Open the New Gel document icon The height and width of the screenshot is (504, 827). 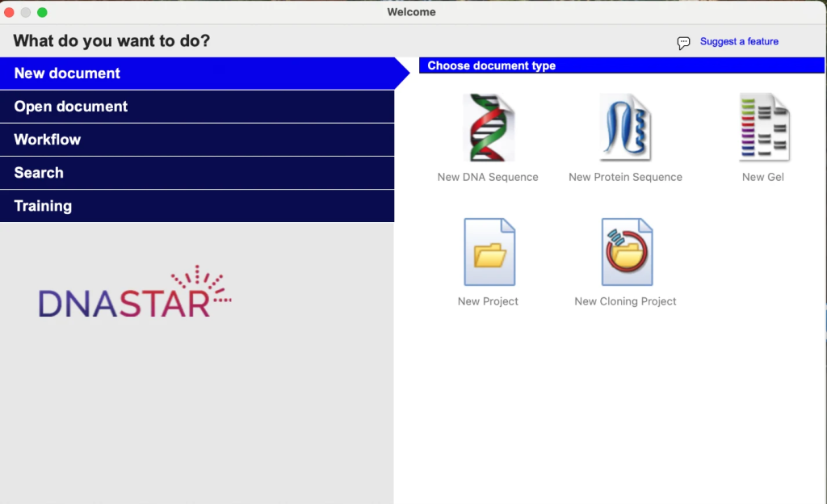point(764,127)
